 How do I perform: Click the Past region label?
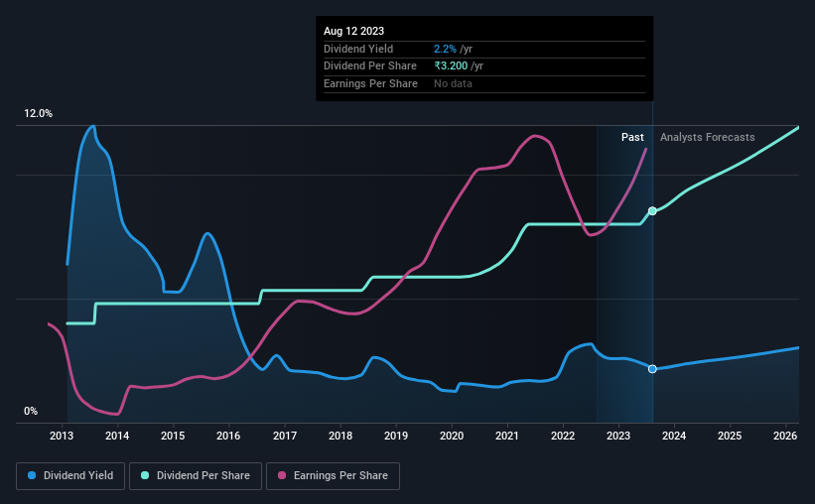coord(632,137)
